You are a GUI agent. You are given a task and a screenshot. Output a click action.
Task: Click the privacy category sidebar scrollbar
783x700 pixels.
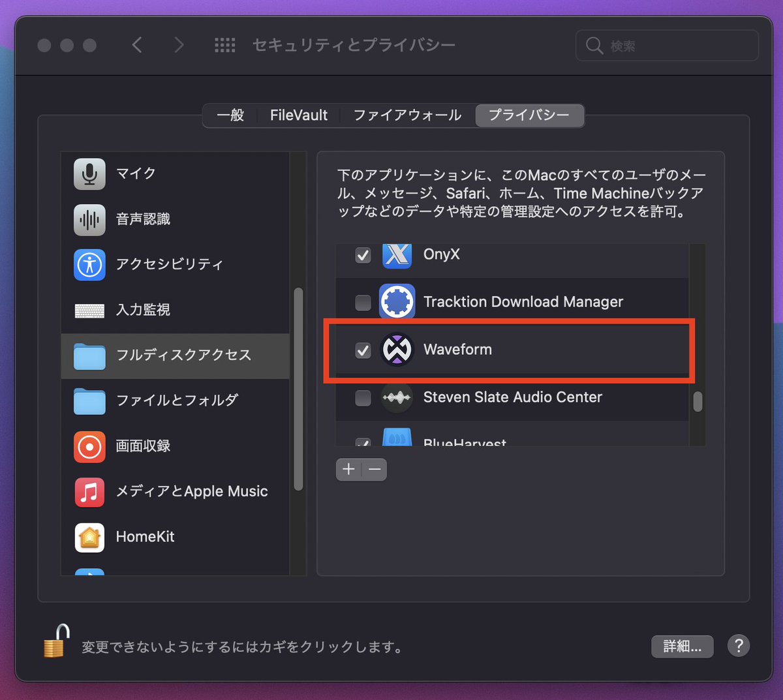(x=298, y=389)
